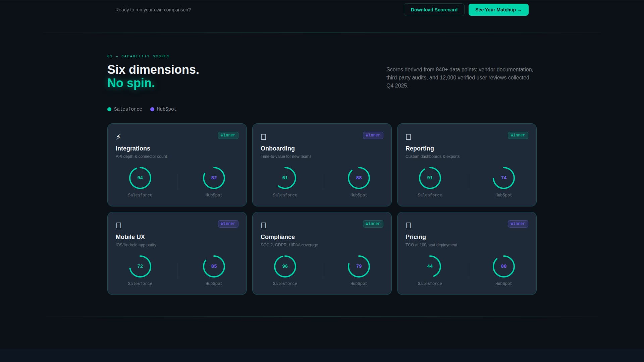
Task: Select the Winner badge on Pricing card
Action: coord(518,224)
